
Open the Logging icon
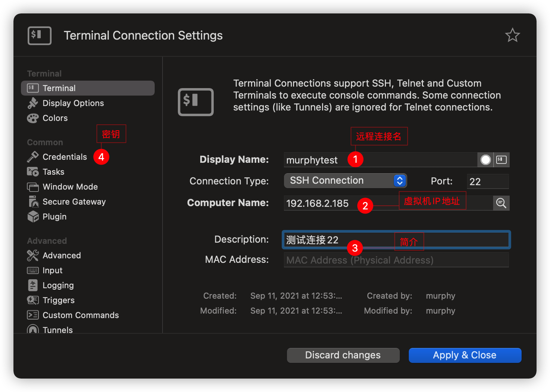click(x=33, y=285)
